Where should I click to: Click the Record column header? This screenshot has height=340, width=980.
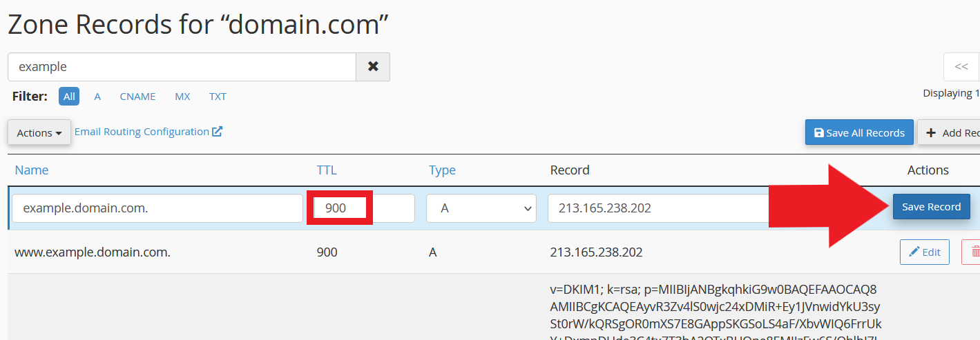click(570, 170)
